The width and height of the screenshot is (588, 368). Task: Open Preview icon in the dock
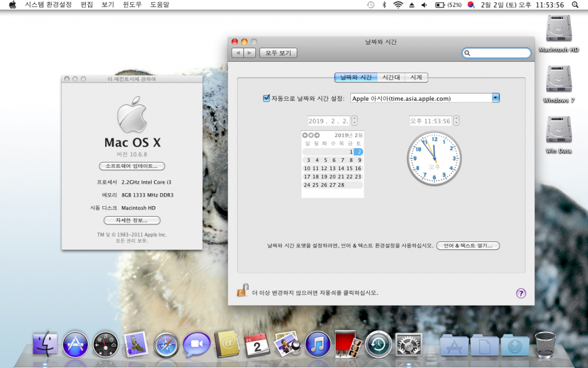pyautogui.click(x=288, y=344)
